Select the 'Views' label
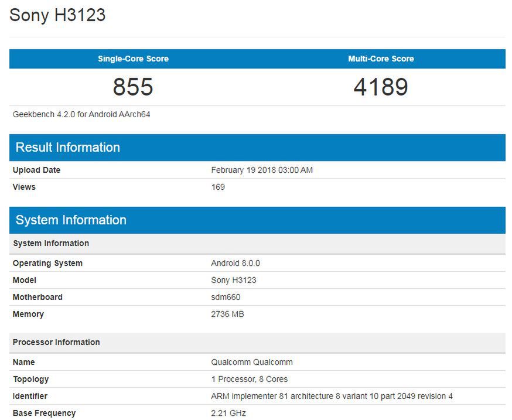 24,187
